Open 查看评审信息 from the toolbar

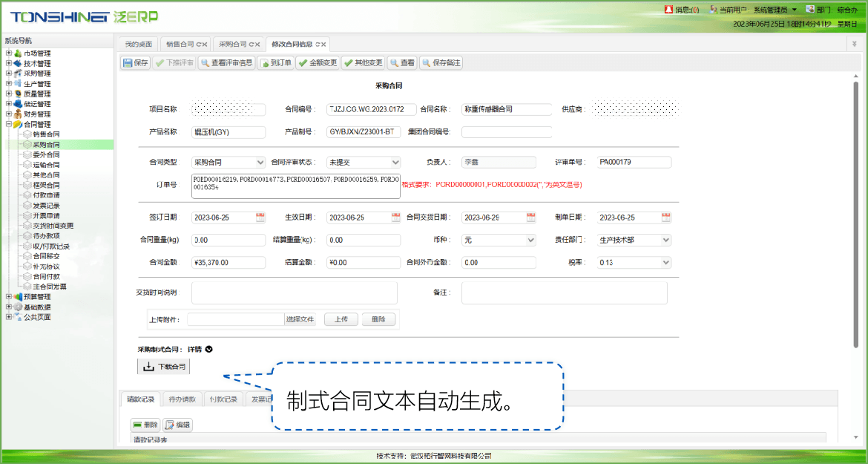[226, 63]
